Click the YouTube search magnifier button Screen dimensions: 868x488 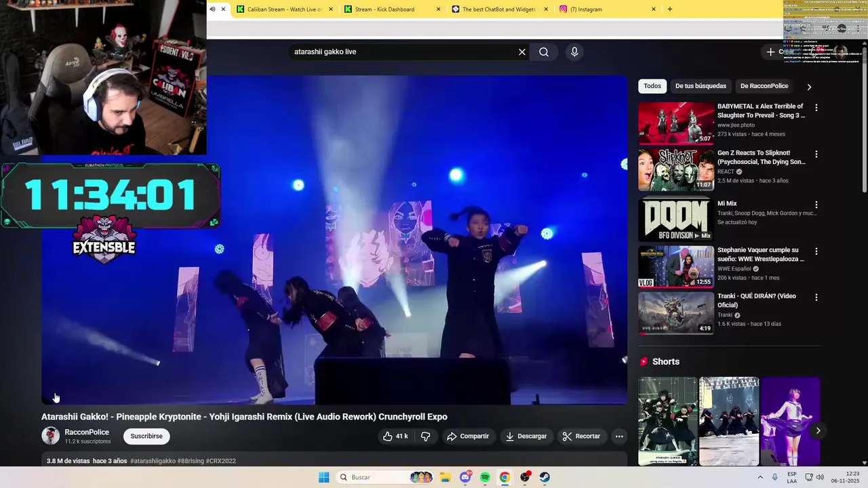pos(544,52)
